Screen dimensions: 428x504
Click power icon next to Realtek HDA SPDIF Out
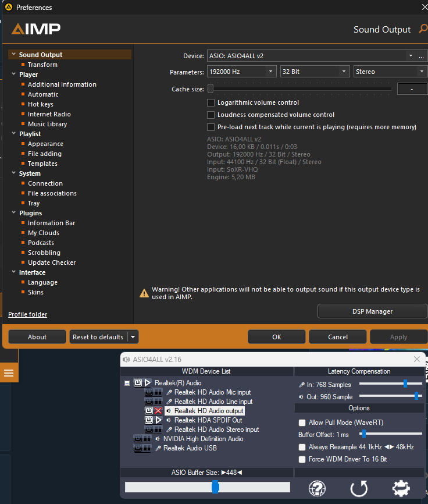[149, 420]
